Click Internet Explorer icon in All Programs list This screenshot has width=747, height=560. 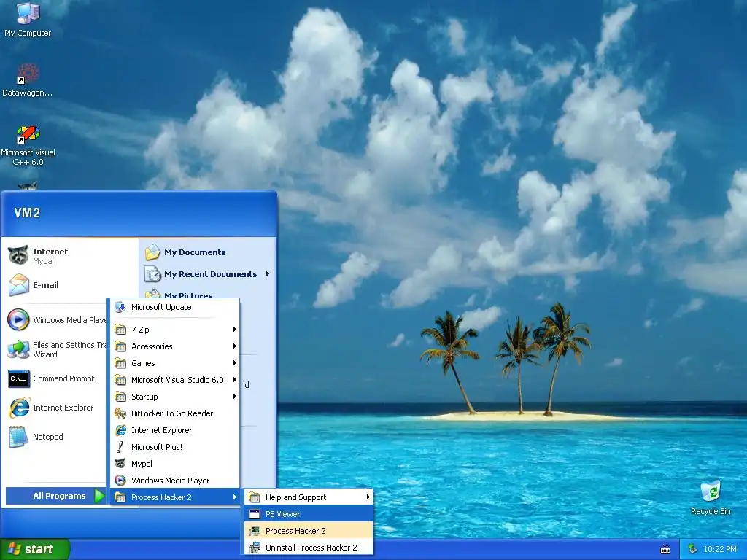point(120,430)
